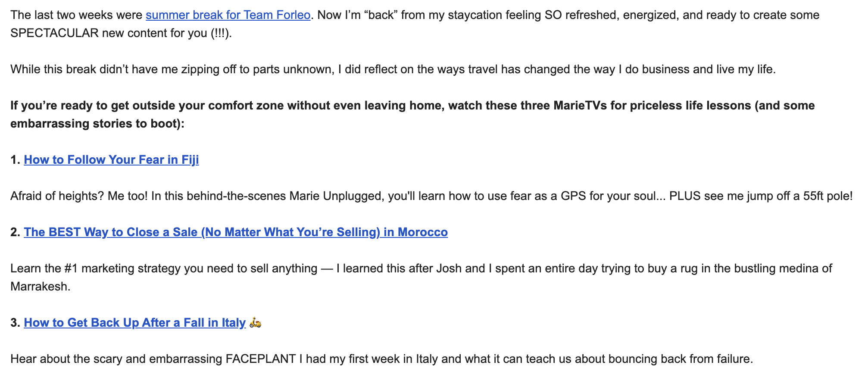
Task: Click the bold text "embarrassing stories to boot"
Action: coord(95,124)
